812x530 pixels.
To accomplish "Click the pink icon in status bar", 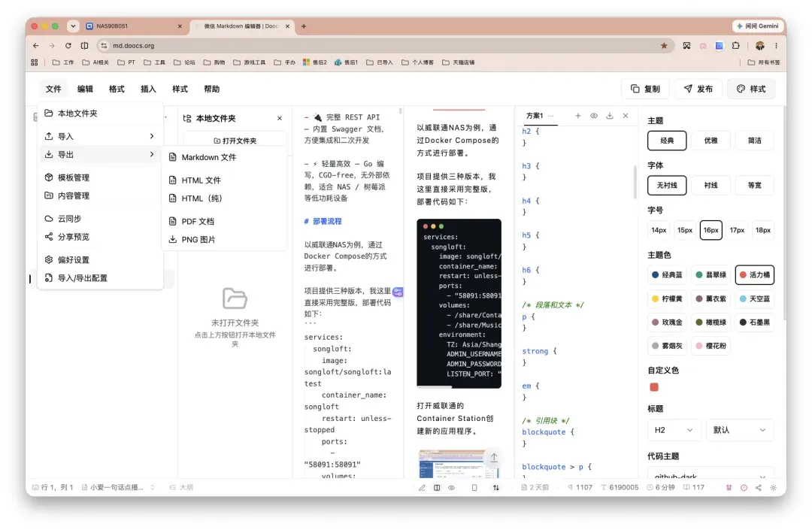I will 729,488.
